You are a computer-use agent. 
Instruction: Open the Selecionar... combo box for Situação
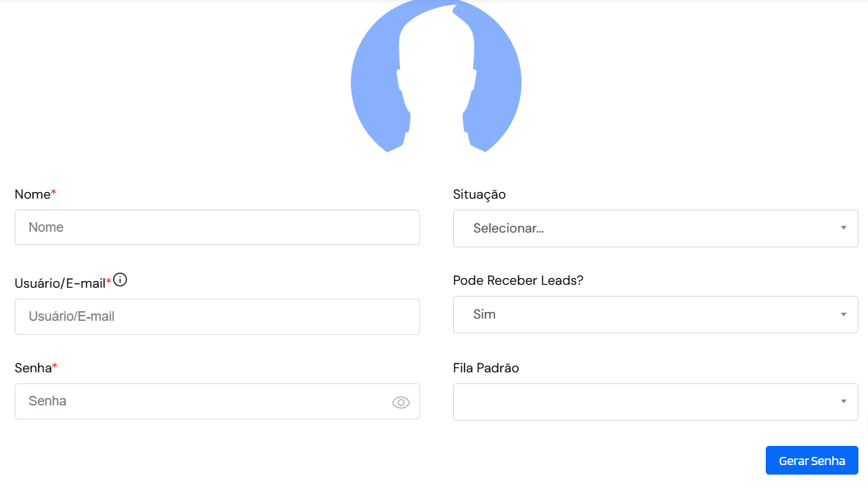(x=655, y=228)
